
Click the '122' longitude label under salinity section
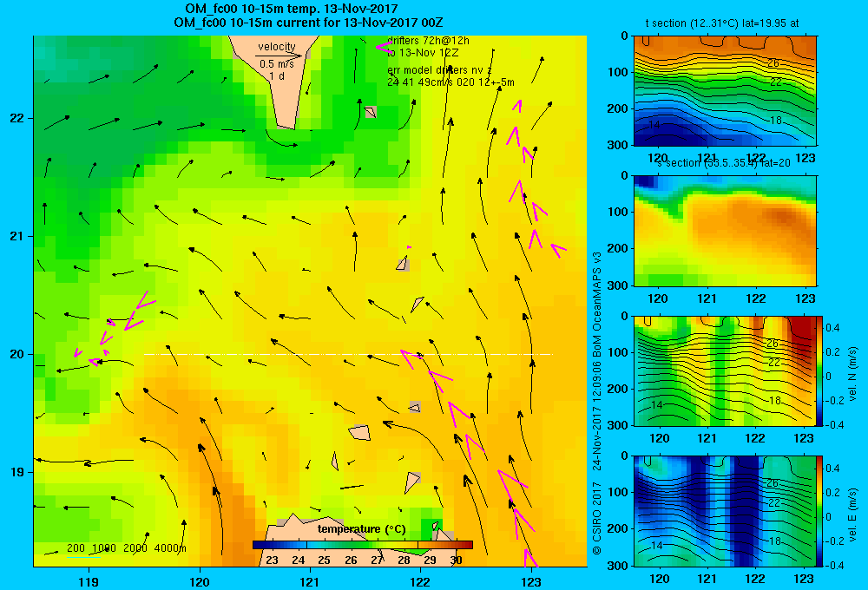756,298
